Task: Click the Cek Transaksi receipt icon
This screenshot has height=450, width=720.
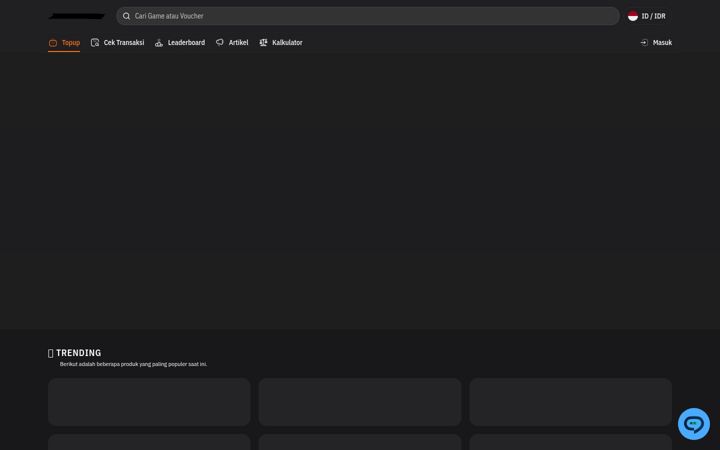Action: coord(95,43)
